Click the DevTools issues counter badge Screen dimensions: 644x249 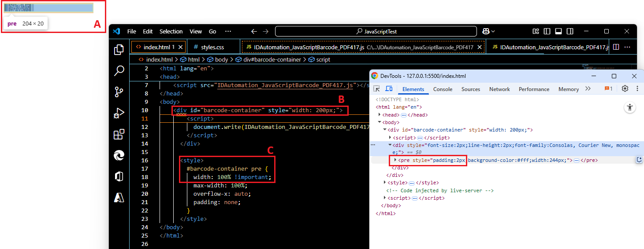click(x=608, y=88)
